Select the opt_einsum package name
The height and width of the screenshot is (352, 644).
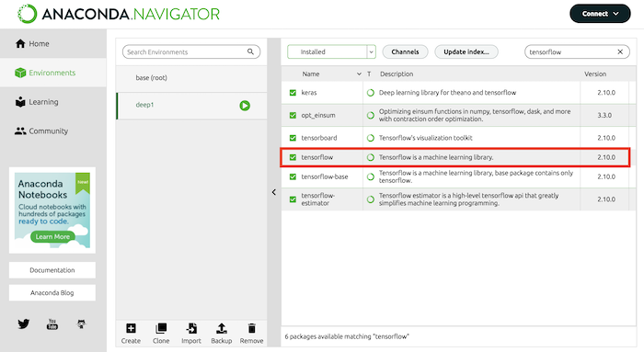coord(318,115)
